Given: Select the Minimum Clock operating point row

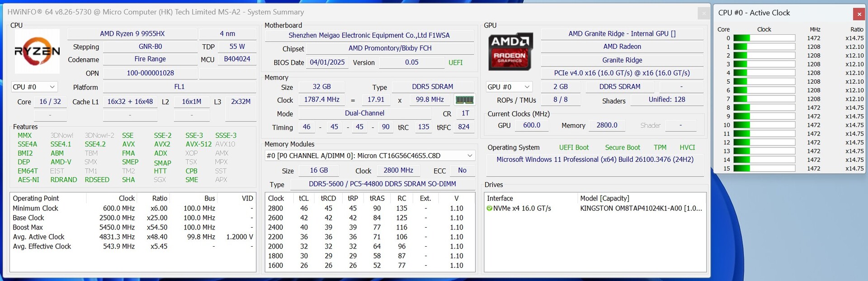Looking at the screenshot, I should 133,208.
